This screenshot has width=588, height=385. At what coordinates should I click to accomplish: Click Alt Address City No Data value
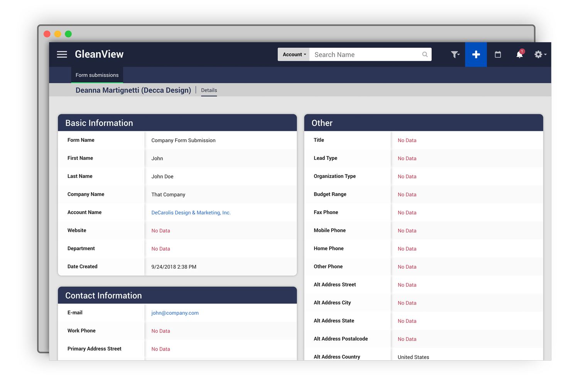(407, 303)
